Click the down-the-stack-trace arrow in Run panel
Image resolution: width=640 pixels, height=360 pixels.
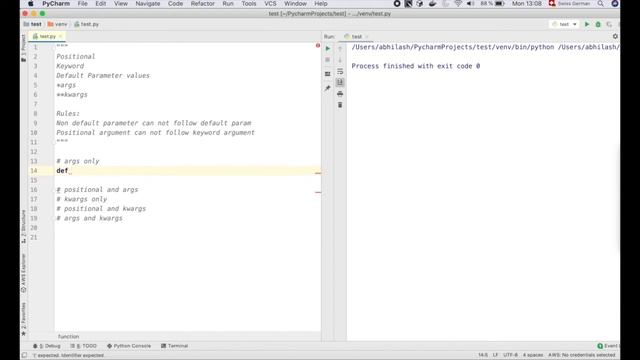tap(340, 60)
